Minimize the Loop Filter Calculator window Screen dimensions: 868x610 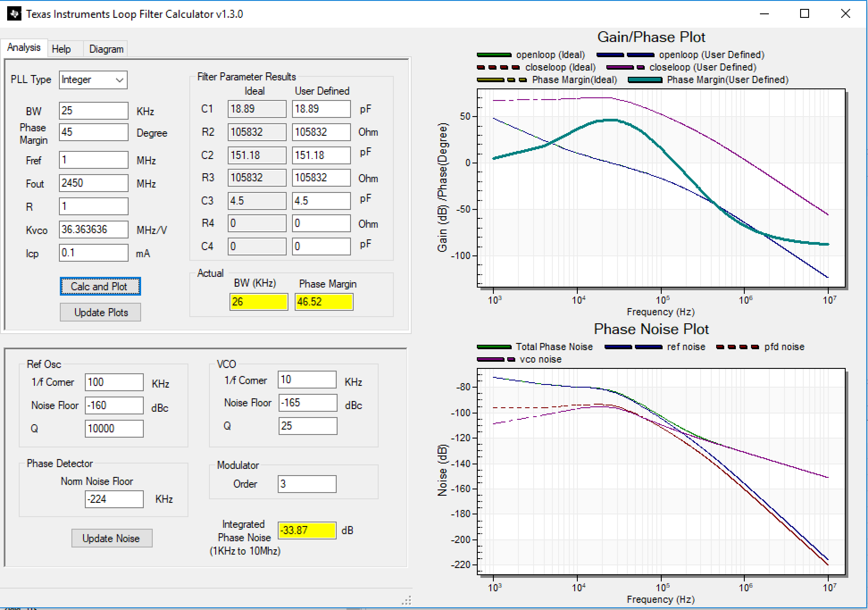pos(764,14)
